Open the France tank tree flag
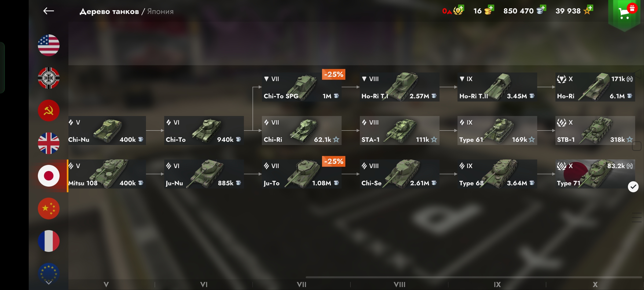 49,241
